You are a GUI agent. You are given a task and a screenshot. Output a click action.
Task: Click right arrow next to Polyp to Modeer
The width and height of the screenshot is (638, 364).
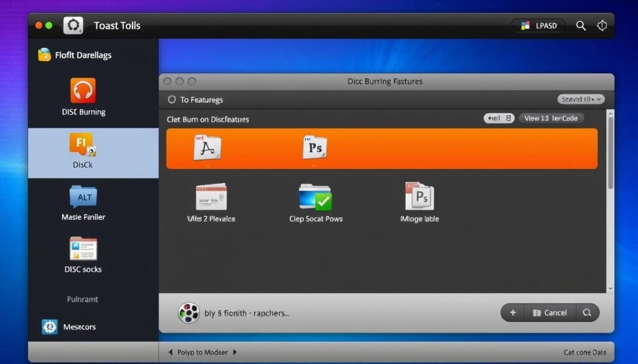235,352
